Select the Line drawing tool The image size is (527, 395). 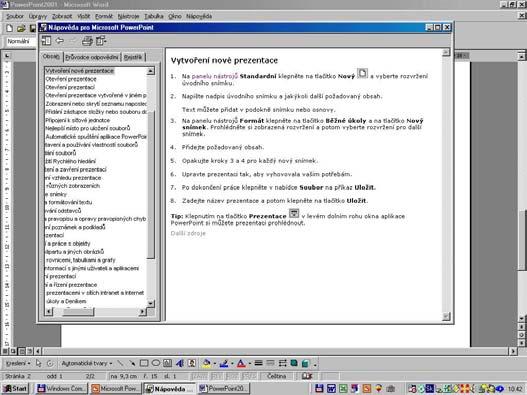[120, 363]
